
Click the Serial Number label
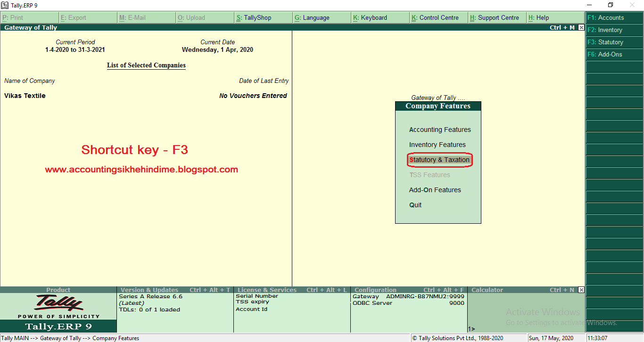coord(257,296)
